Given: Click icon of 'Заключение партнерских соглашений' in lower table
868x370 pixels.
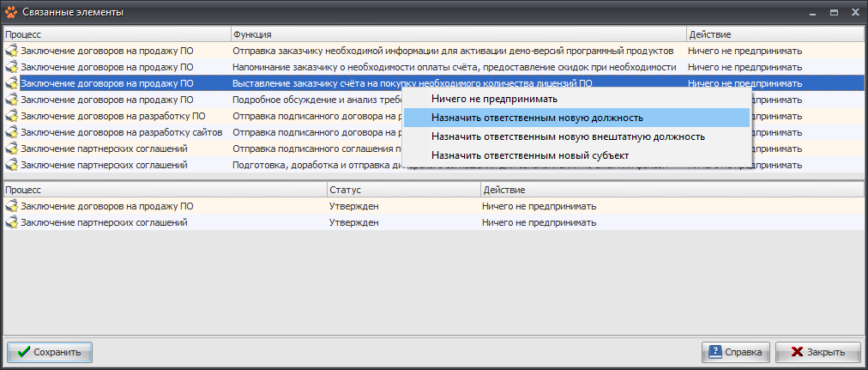Looking at the screenshot, I should click(11, 223).
